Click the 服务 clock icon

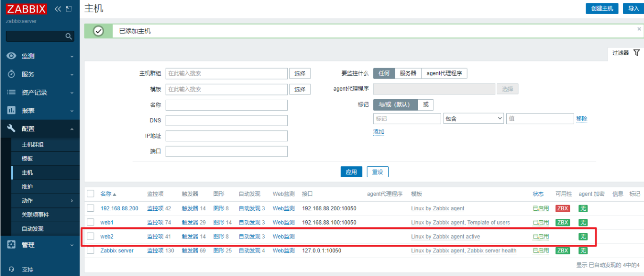coord(12,74)
